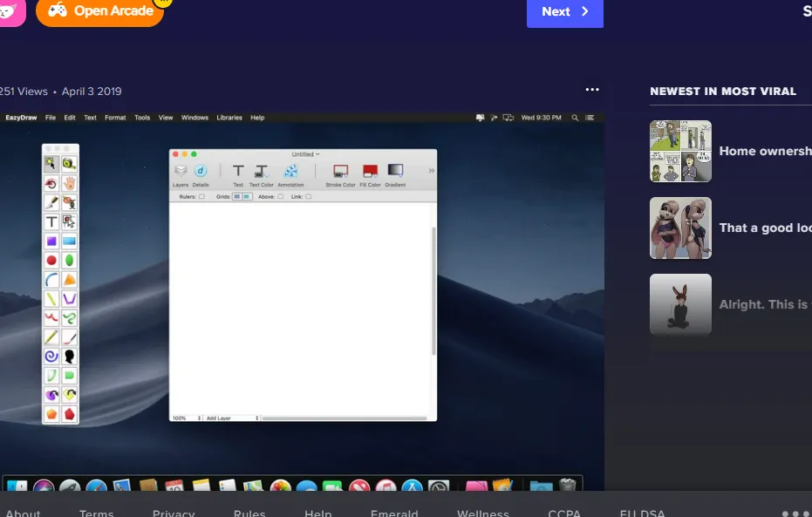Enable the Above checkbox

click(x=280, y=197)
